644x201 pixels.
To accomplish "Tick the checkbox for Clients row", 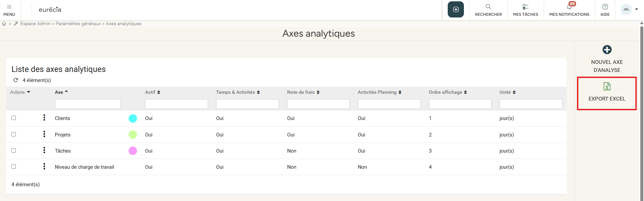I will click(x=14, y=118).
